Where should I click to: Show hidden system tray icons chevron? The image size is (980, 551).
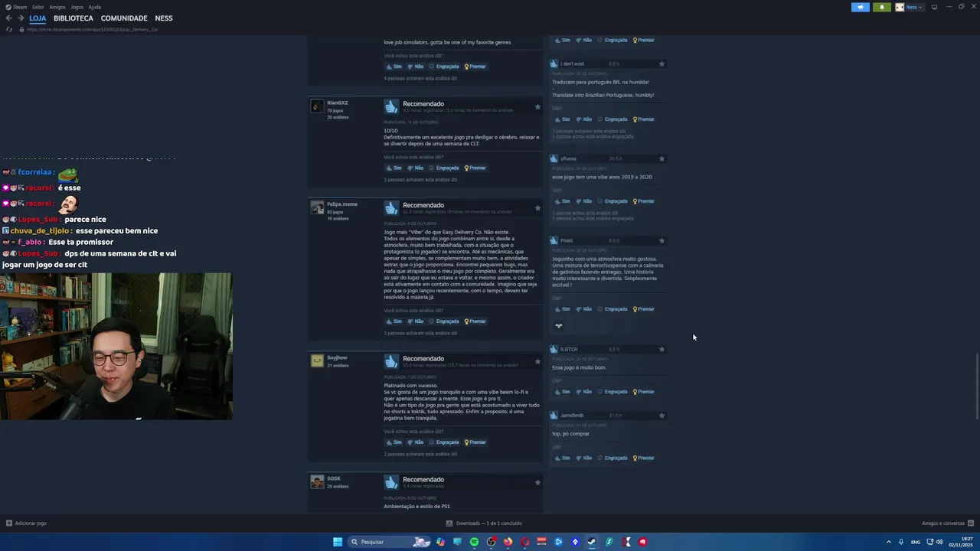click(888, 542)
